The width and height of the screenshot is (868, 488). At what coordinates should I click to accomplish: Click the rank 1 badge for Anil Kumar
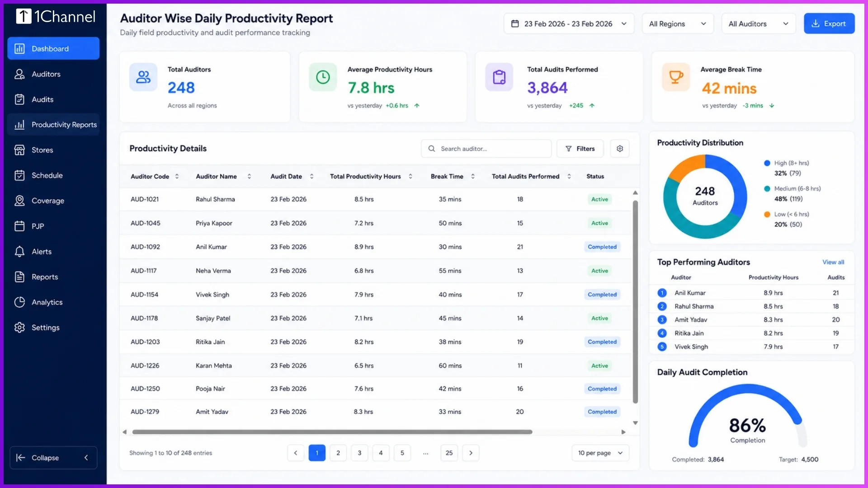(662, 293)
